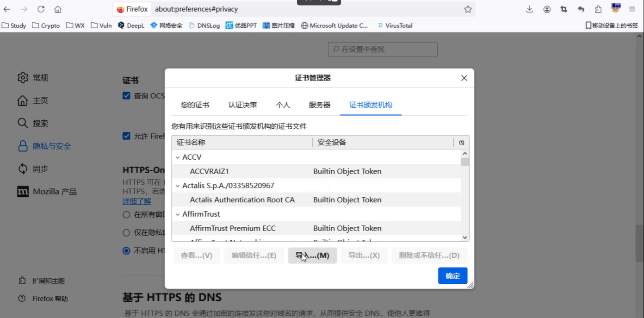This screenshot has height=318, width=644.
Task: Select the ACCVRAIZ1 certificate row
Action: point(316,171)
